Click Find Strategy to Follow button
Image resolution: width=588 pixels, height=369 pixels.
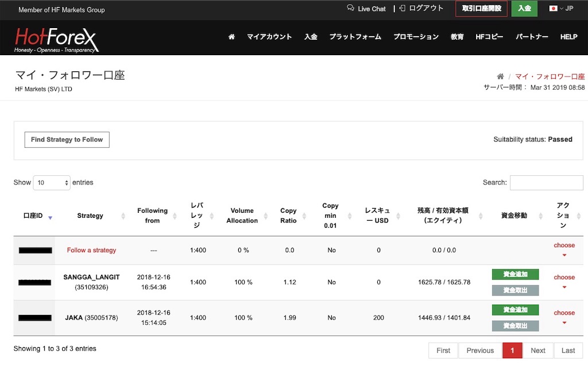coord(67,140)
